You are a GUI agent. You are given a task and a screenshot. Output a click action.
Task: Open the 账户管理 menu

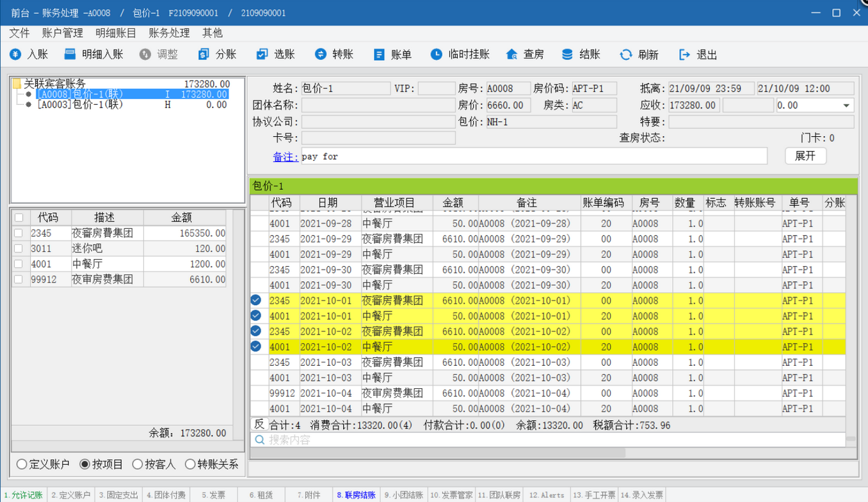(x=62, y=33)
